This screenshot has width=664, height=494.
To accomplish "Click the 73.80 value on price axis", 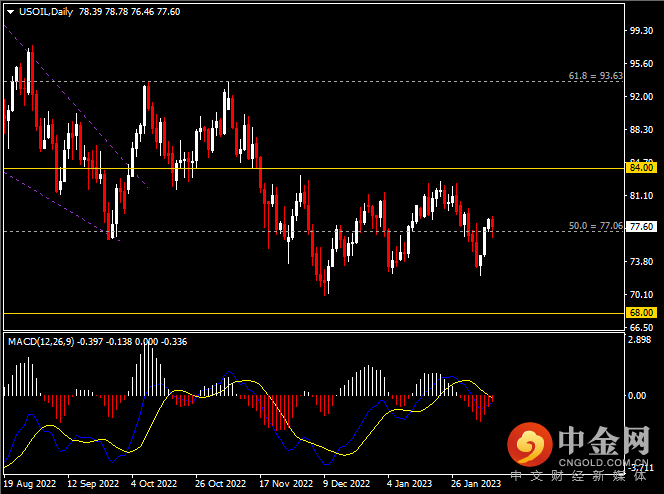I will coord(640,262).
